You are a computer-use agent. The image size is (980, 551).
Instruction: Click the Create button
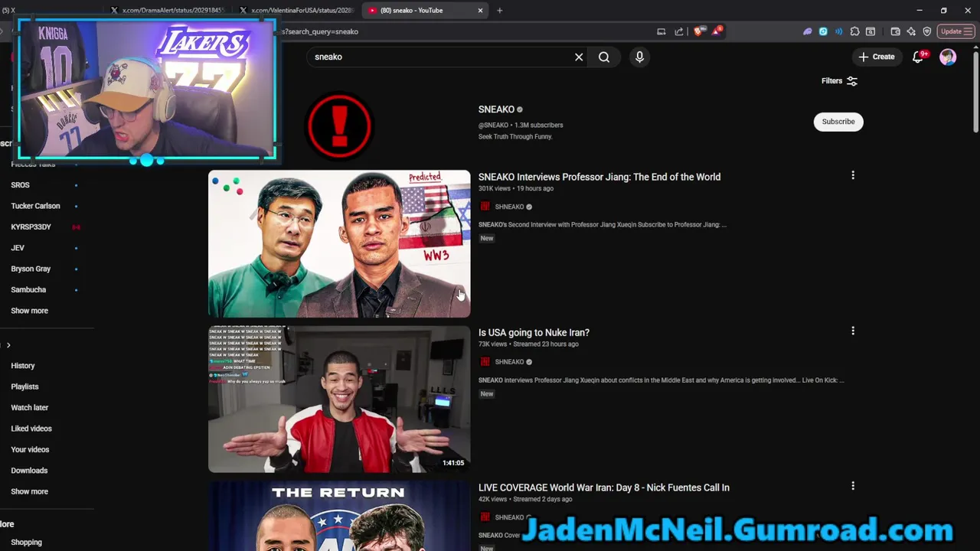(x=876, y=57)
